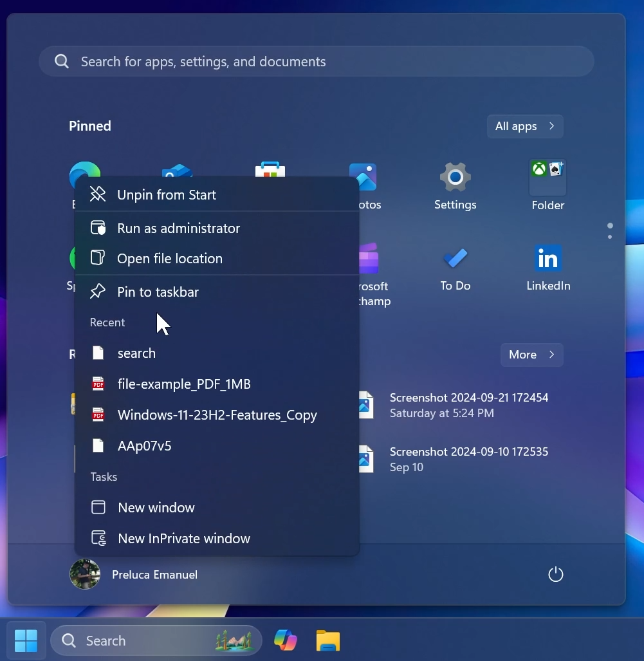
Task: Open Copilot from the taskbar
Action: point(286,640)
